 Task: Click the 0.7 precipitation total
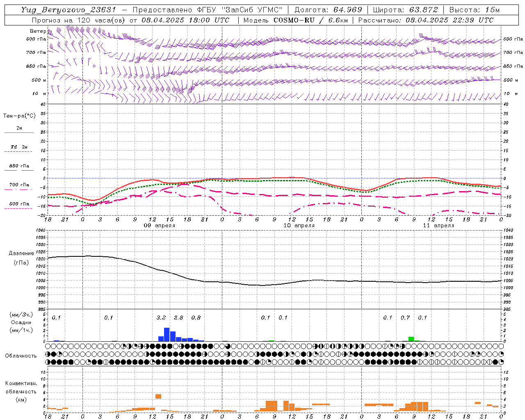tap(405, 318)
